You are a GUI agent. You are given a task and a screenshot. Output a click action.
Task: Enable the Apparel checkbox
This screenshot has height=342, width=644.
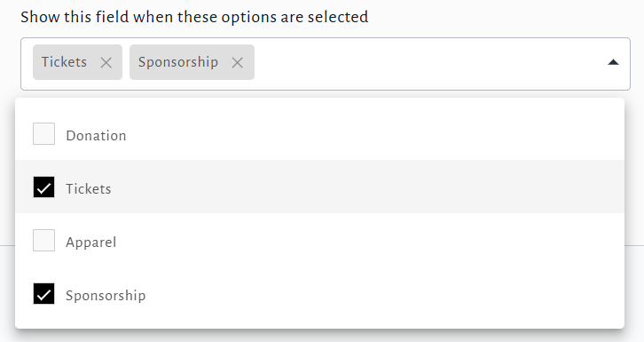click(44, 240)
